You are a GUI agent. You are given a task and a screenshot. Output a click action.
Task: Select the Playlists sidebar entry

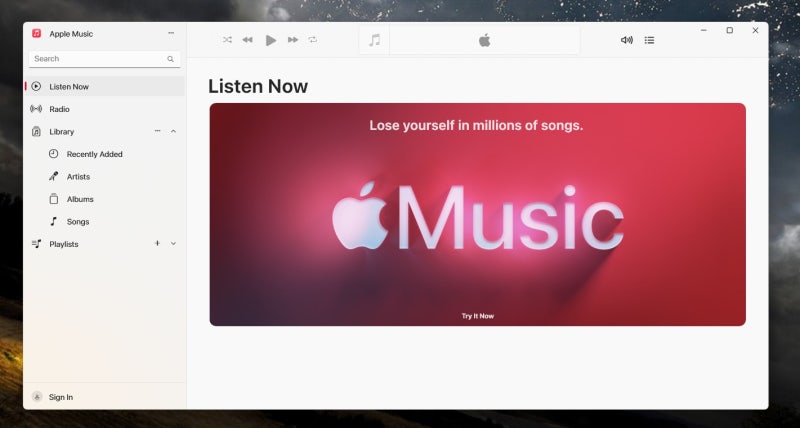[x=105, y=243]
